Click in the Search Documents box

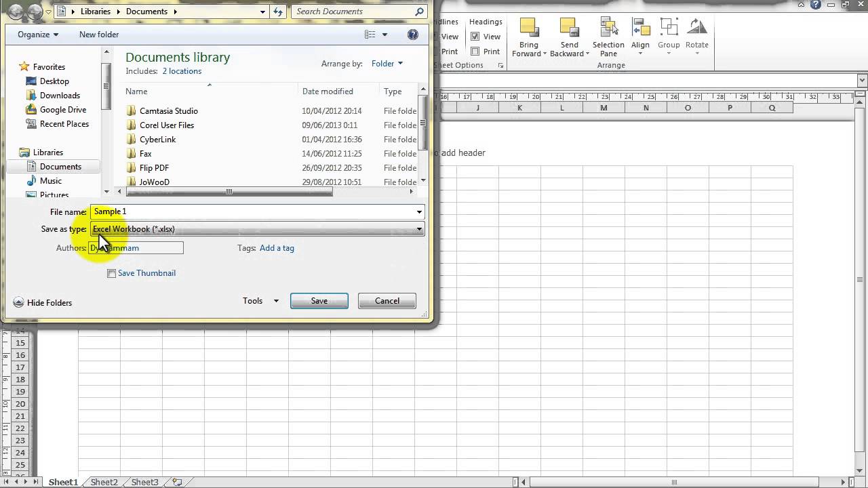click(353, 12)
